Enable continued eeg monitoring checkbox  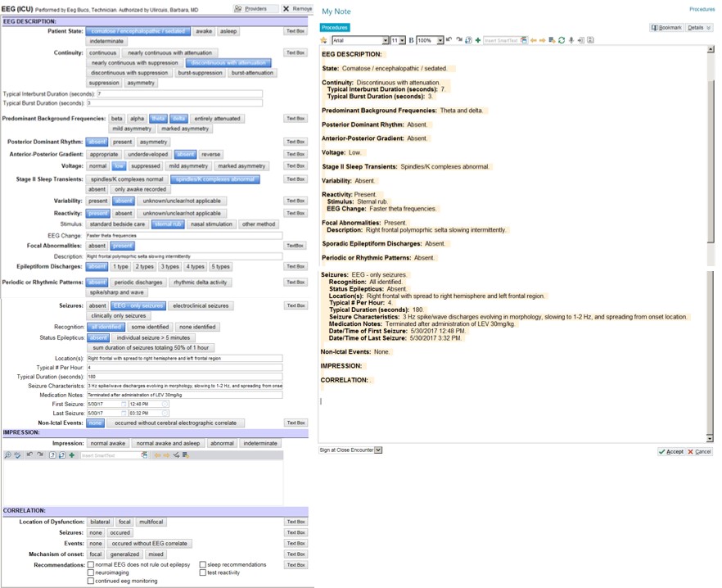tap(91, 581)
